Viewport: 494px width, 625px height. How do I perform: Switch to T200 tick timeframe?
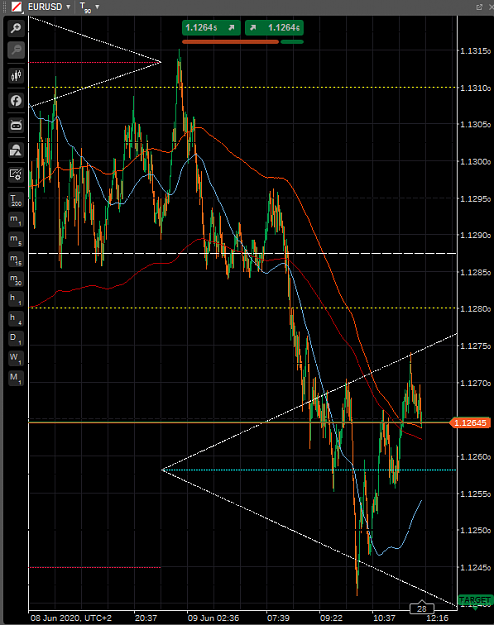coord(16,200)
